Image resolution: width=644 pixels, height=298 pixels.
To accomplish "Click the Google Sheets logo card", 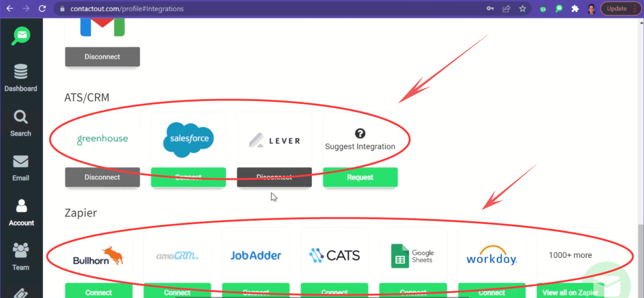I will coord(413,255).
